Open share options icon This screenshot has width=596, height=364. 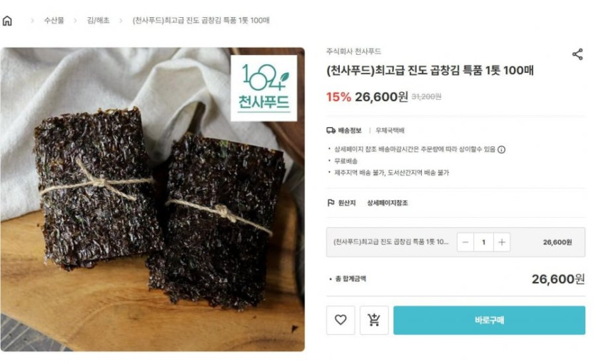[577, 54]
